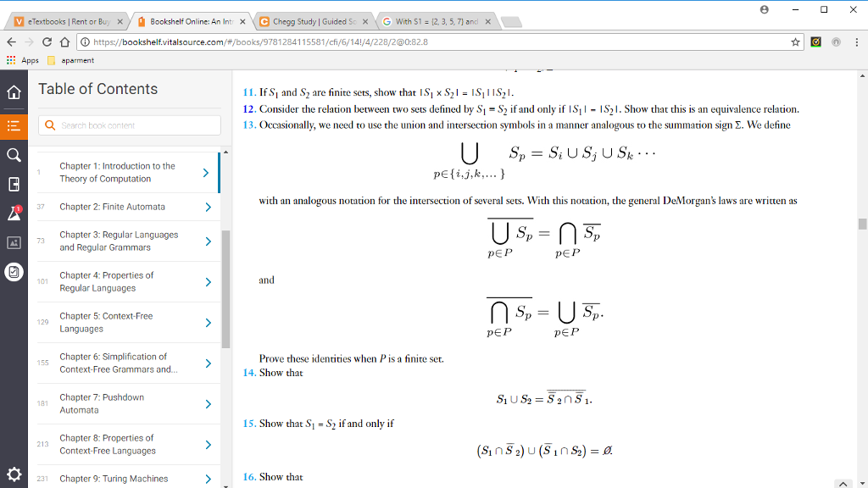Select the Table of Contents sidebar icon
Viewport: 868px width, 488px height.
(13, 124)
